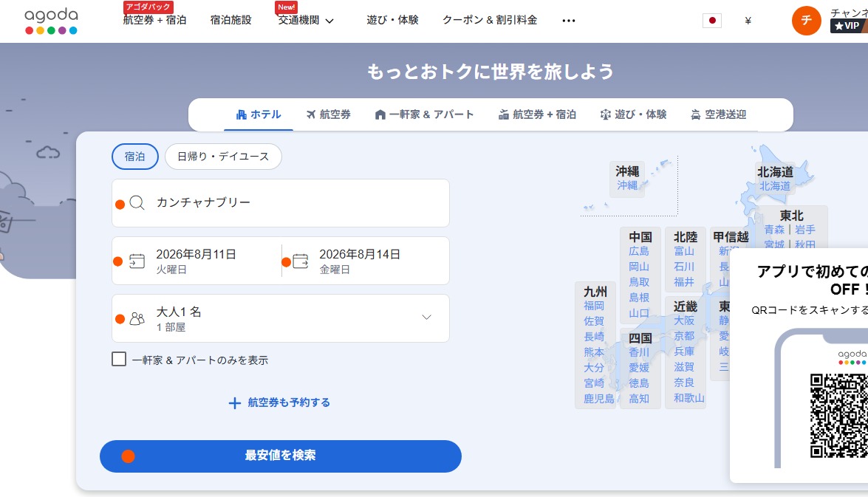Select 長崎 in the 九州 region
This screenshot has width=868, height=497.
click(594, 337)
